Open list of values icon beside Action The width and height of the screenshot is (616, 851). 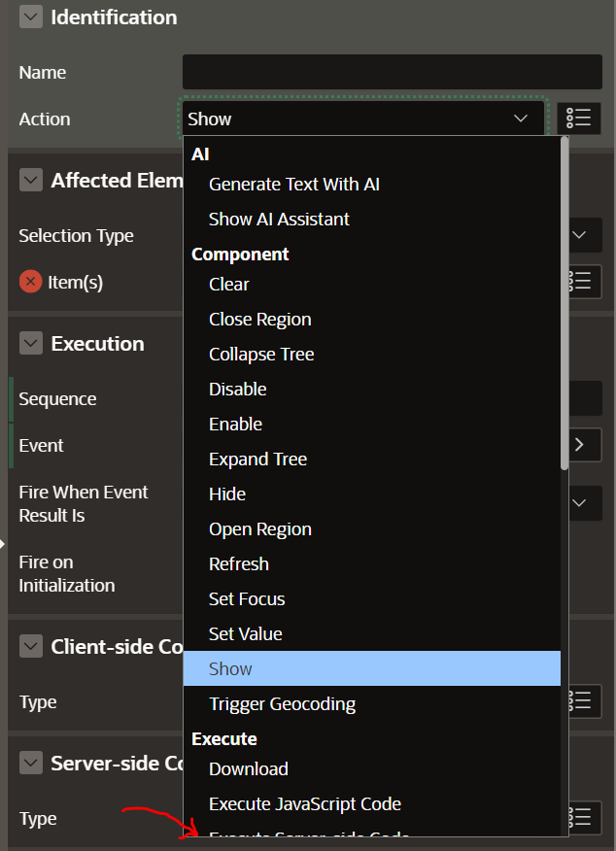coord(578,119)
